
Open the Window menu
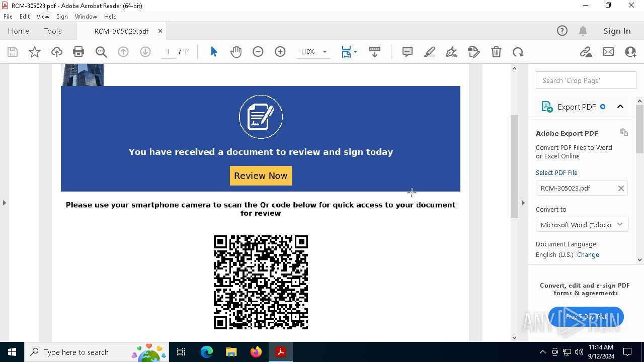pos(86,17)
